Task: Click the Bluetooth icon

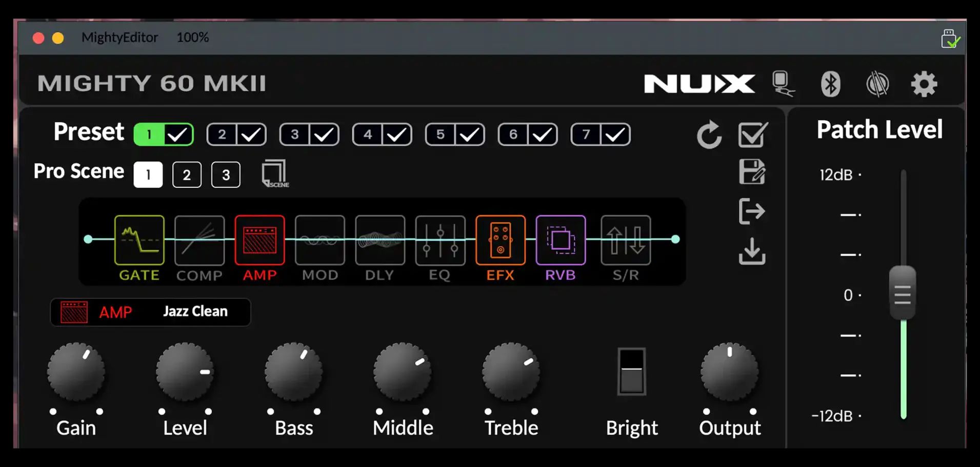Action: (x=830, y=84)
